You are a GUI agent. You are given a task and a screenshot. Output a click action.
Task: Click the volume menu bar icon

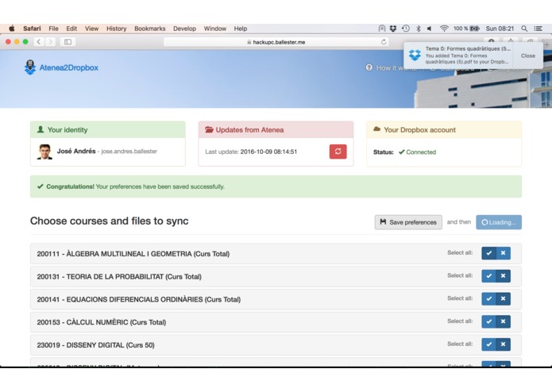click(430, 29)
